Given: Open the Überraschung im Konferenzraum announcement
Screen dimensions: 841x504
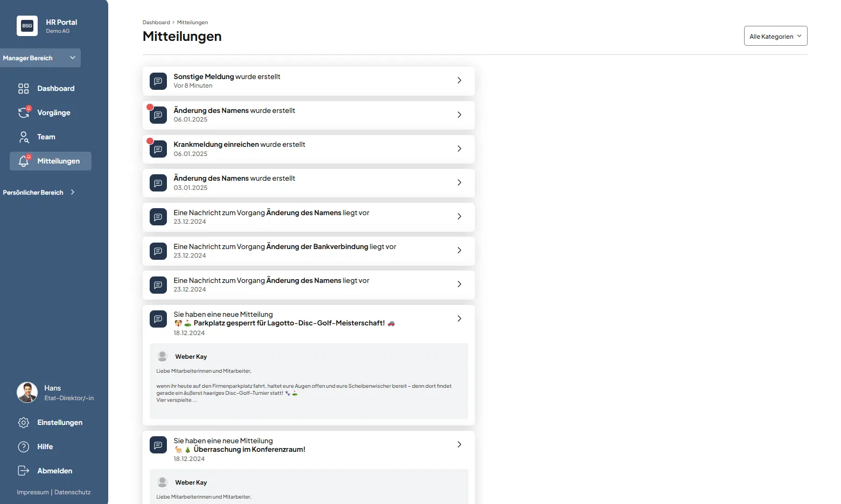Looking at the screenshot, I should 249,449.
